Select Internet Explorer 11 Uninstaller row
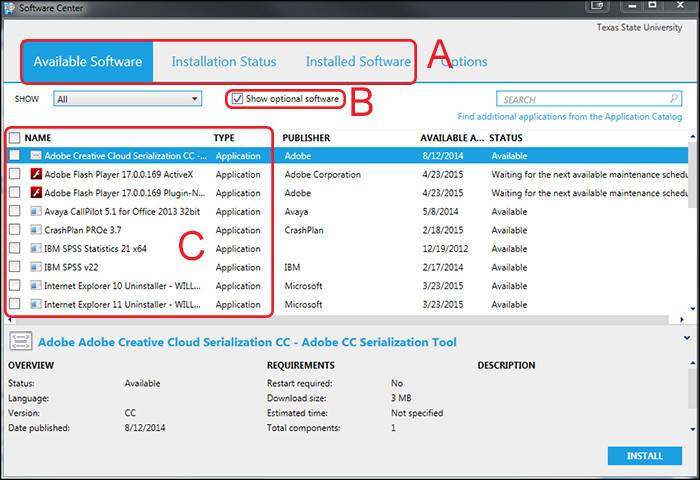The height and width of the screenshot is (480, 700). (x=346, y=304)
